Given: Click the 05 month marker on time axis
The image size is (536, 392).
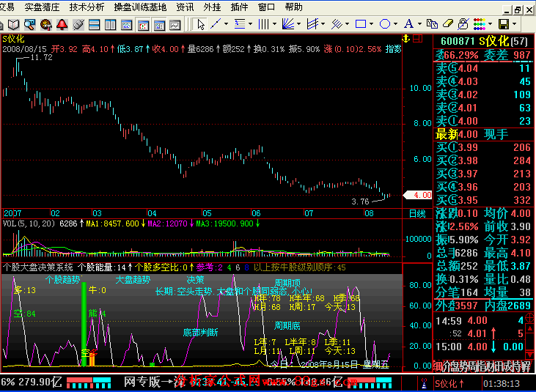Looking at the screenshot, I should 207,213.
